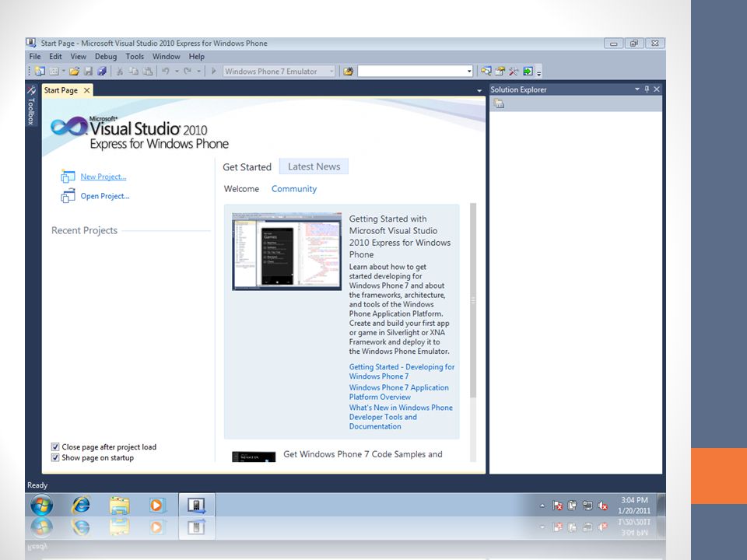Click the Solution Explorer toolbar icon
The image size is (747, 560).
click(486, 72)
